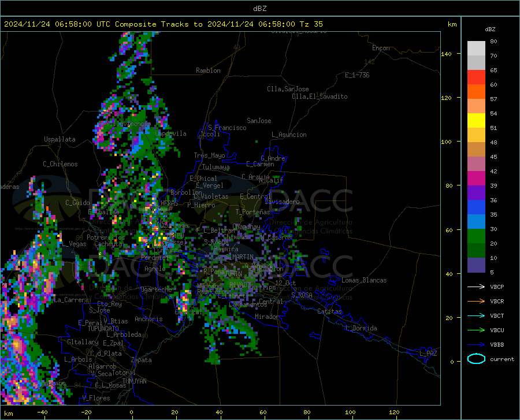This screenshot has width=520, height=420.
Task: Click the 'Agrelo' map label
Action: 155,269
